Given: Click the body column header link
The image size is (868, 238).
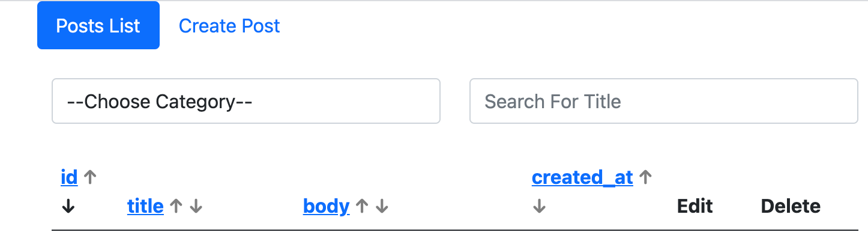Looking at the screenshot, I should (327, 206).
